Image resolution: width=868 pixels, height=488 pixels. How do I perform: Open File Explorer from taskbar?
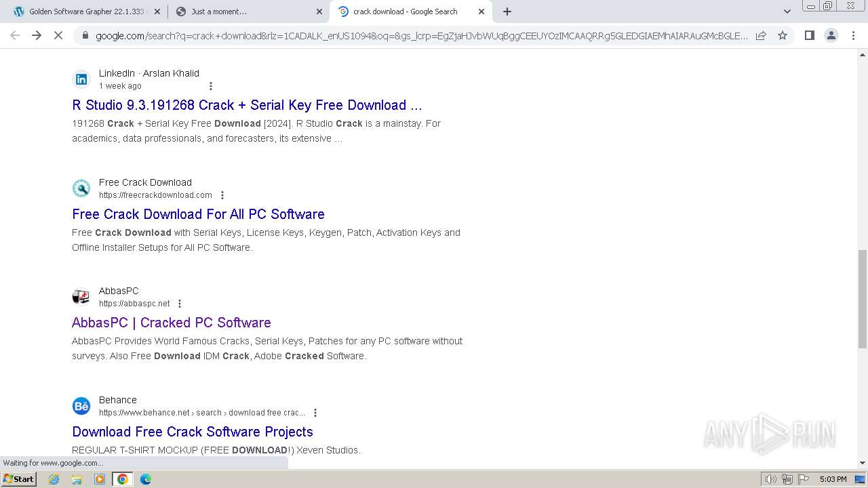tap(77, 479)
